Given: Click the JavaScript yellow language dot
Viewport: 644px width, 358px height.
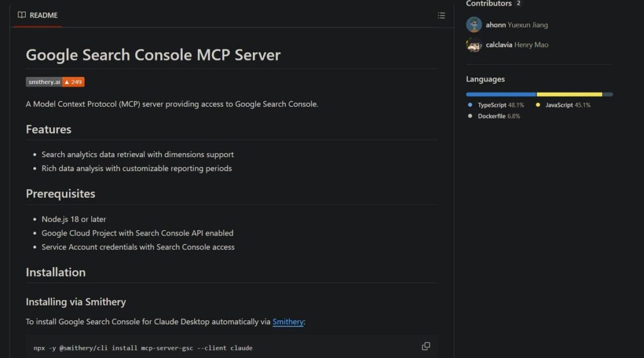Looking at the screenshot, I should tap(538, 105).
